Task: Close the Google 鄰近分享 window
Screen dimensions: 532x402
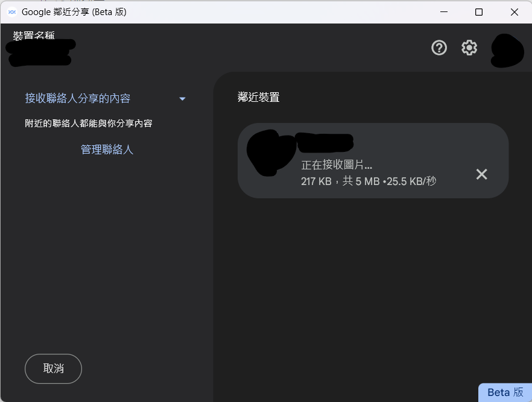Action: [x=515, y=12]
